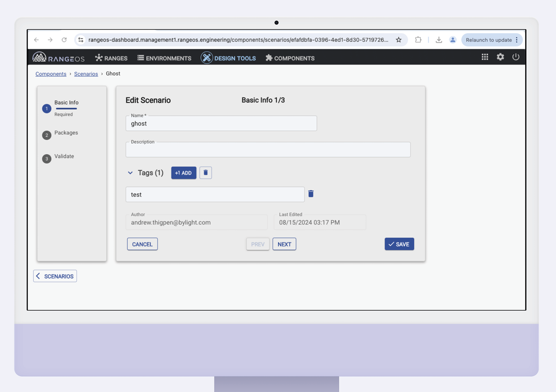Click the RangeOS logo
Image resolution: width=556 pixels, height=392 pixels.
pos(58,57)
